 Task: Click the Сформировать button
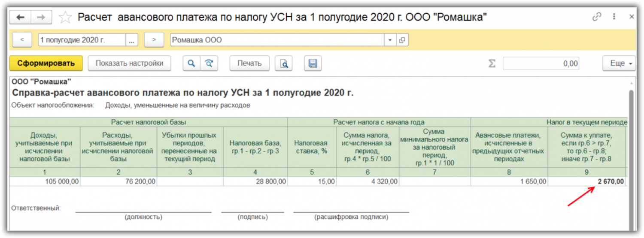click(46, 63)
